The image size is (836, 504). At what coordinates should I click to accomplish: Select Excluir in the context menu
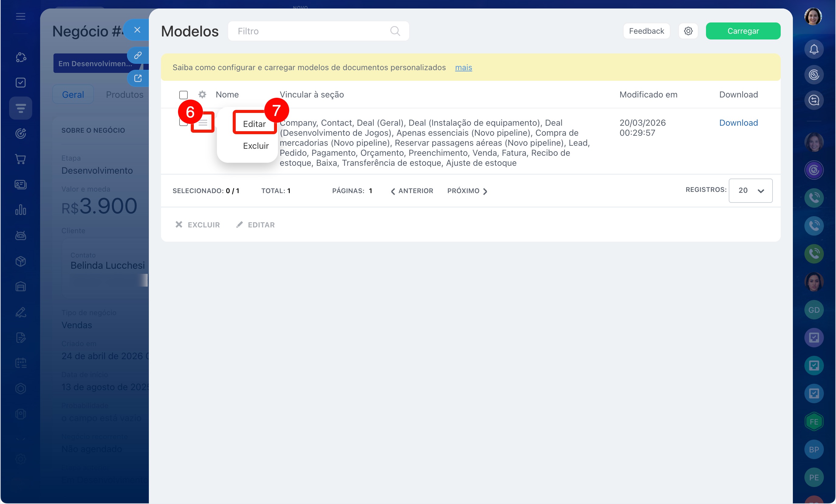click(x=255, y=146)
